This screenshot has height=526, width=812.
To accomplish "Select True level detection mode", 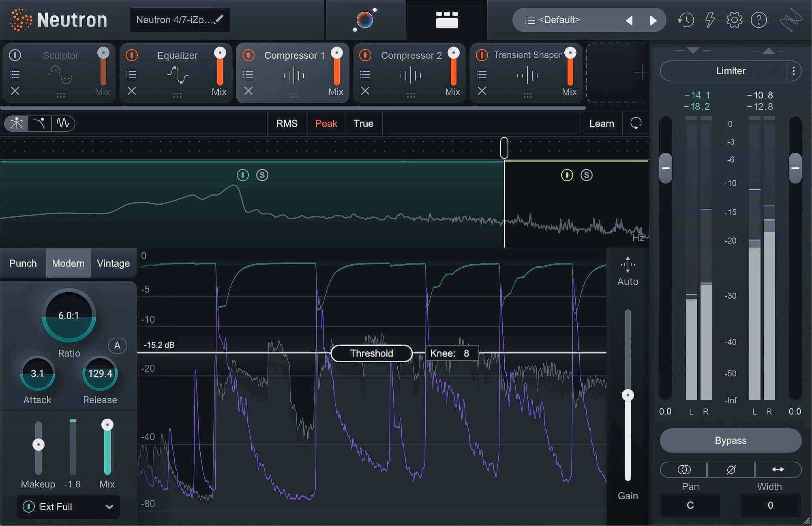I will click(x=363, y=123).
